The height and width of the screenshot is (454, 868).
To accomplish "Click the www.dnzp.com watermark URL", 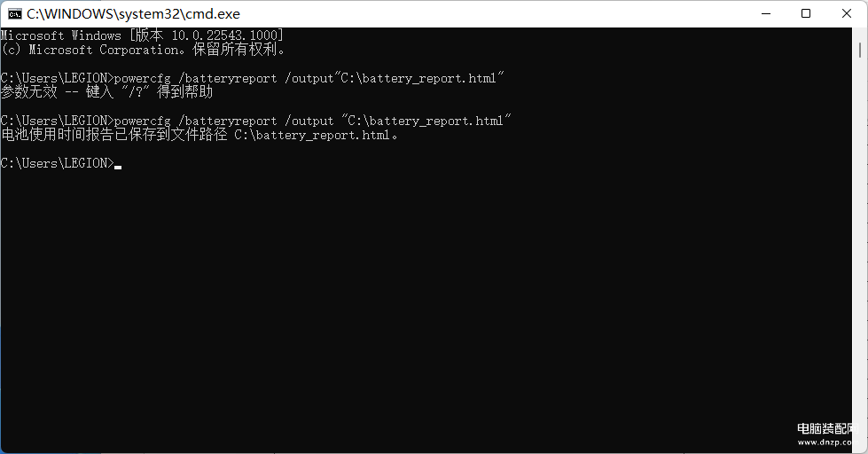I will (x=827, y=442).
